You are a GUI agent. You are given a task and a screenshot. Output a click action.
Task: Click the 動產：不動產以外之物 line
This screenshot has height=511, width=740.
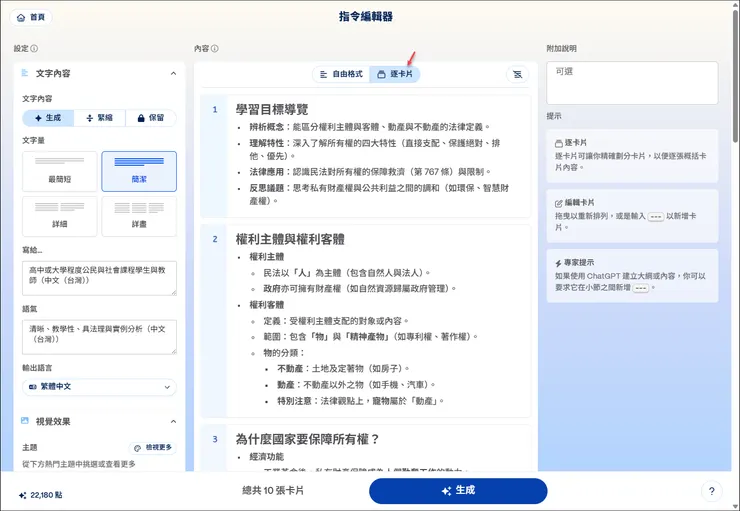click(x=357, y=385)
